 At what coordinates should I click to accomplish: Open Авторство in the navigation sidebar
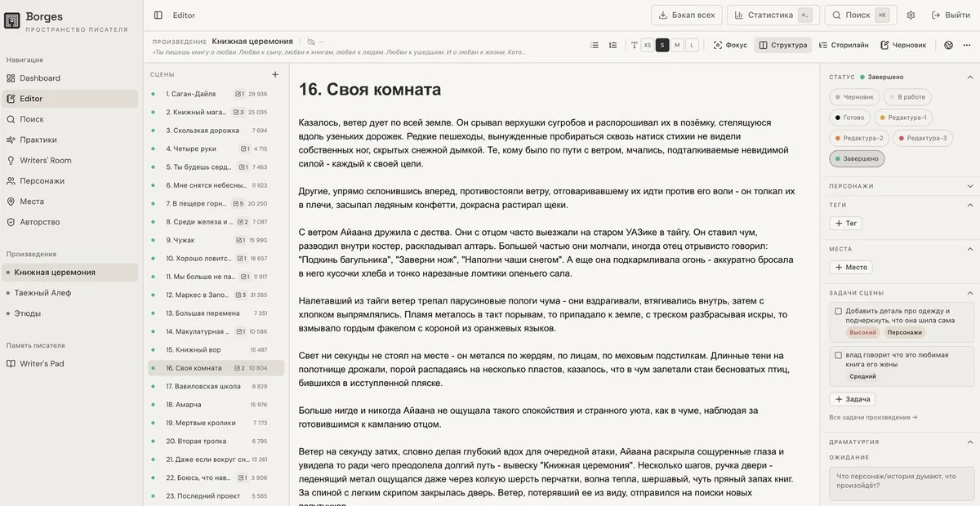pos(69,222)
